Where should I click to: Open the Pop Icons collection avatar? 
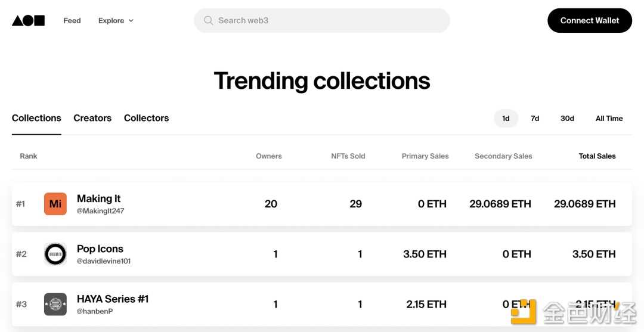(55, 254)
